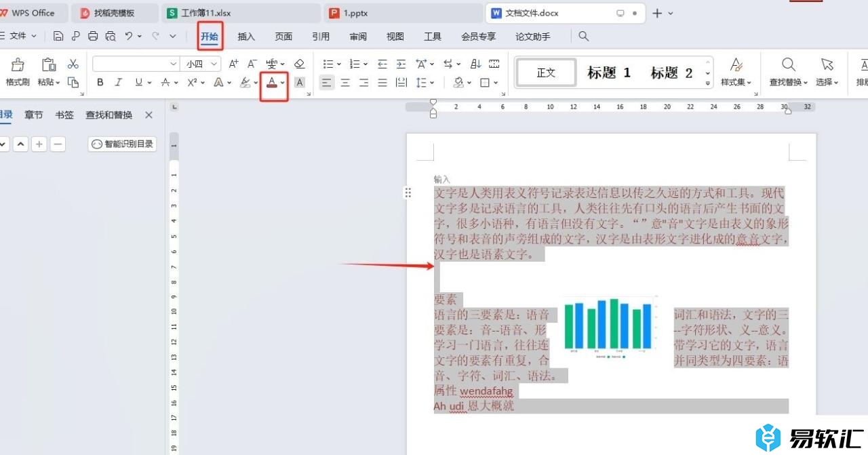
Task: Switch to the 1.pptx document tab
Action: [402, 13]
